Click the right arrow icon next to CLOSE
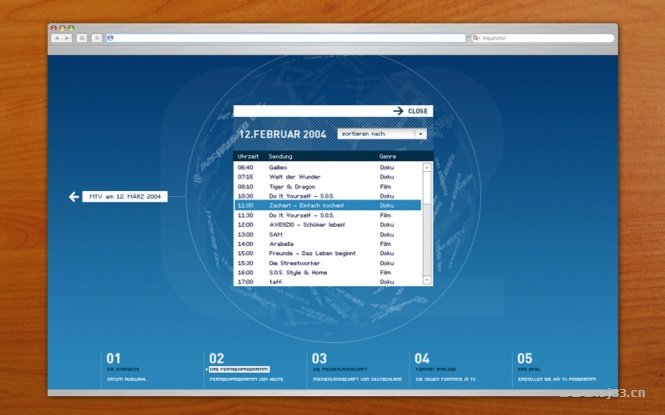 (398, 111)
